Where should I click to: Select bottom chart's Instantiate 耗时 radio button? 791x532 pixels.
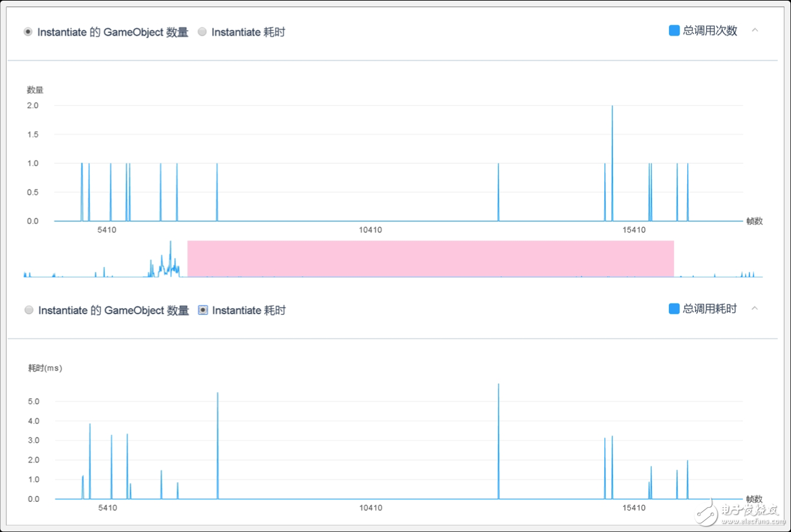[x=203, y=310]
